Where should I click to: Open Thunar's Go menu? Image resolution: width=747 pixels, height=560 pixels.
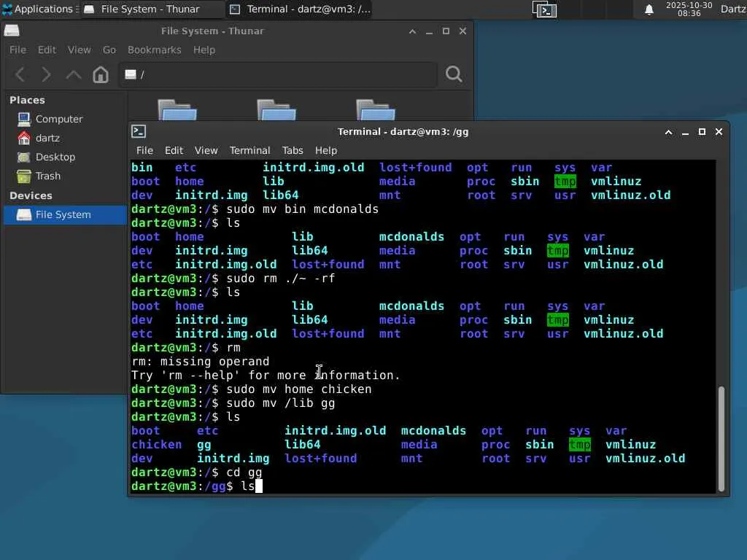tap(109, 50)
